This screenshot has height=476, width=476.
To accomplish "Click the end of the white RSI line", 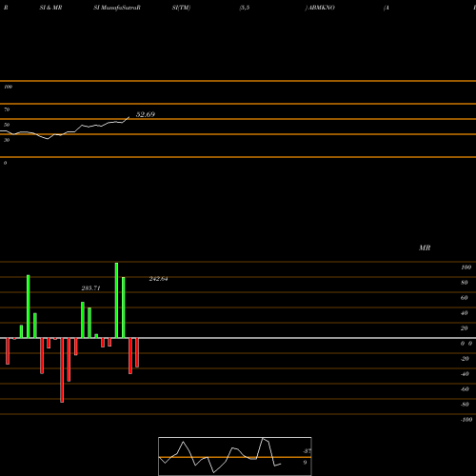I will coord(129,117).
